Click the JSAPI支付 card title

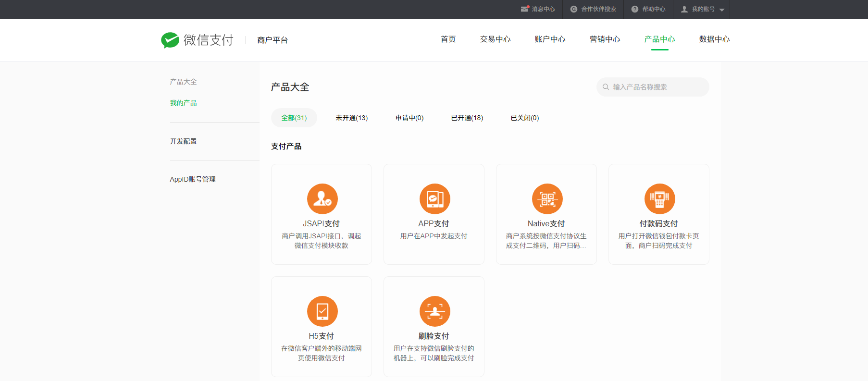[321, 223]
